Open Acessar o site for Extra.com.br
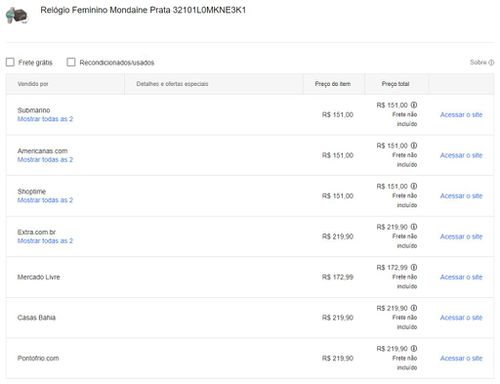 (x=461, y=237)
